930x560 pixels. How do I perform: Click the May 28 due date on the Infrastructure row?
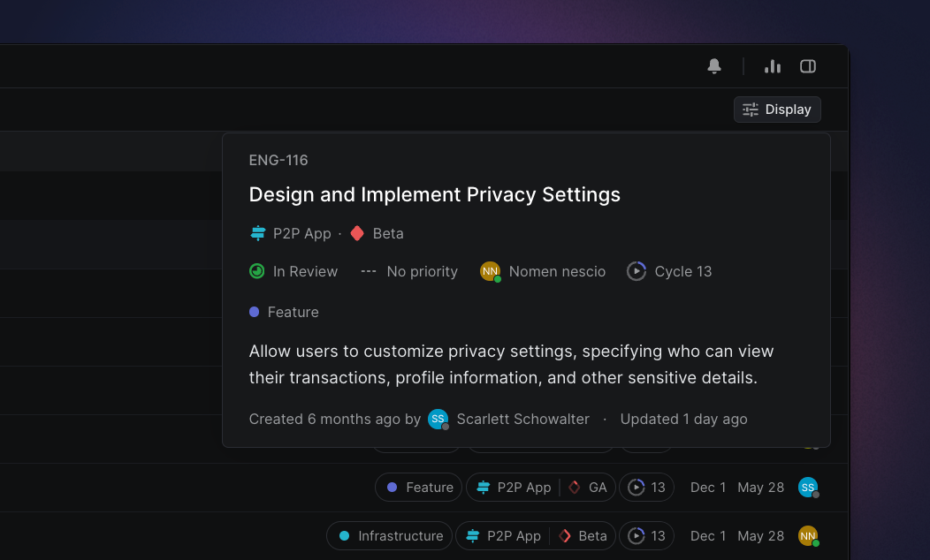pos(760,535)
